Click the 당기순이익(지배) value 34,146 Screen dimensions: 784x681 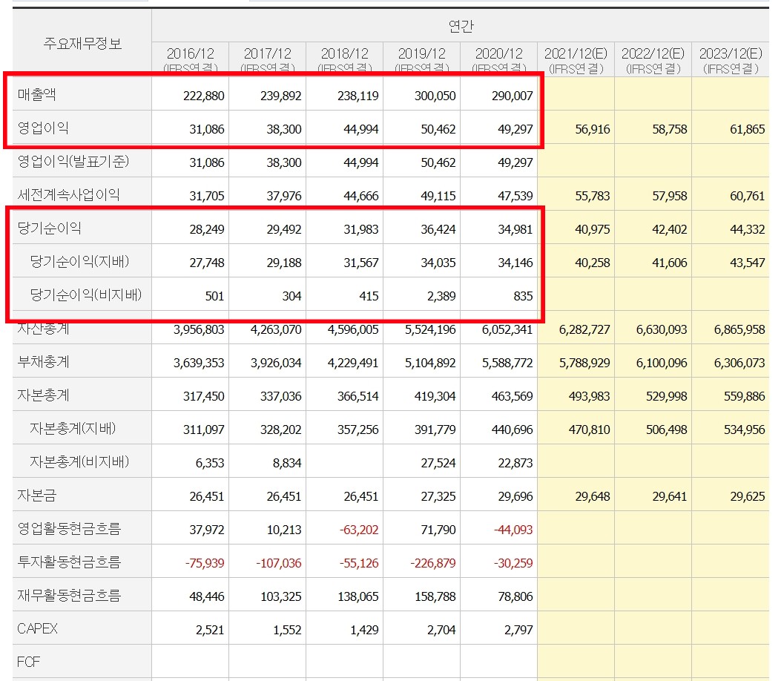(515, 263)
